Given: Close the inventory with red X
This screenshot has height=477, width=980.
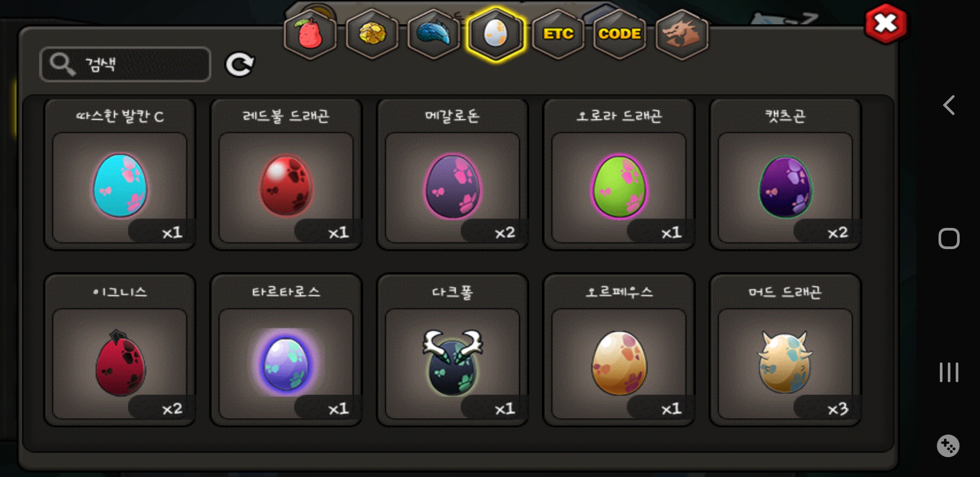Looking at the screenshot, I should 886,24.
